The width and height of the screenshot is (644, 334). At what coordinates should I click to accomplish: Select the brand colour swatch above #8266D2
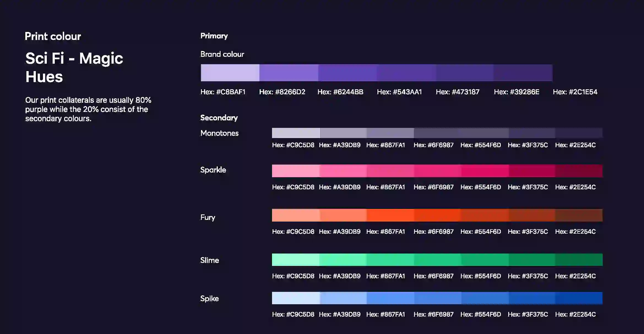(289, 73)
